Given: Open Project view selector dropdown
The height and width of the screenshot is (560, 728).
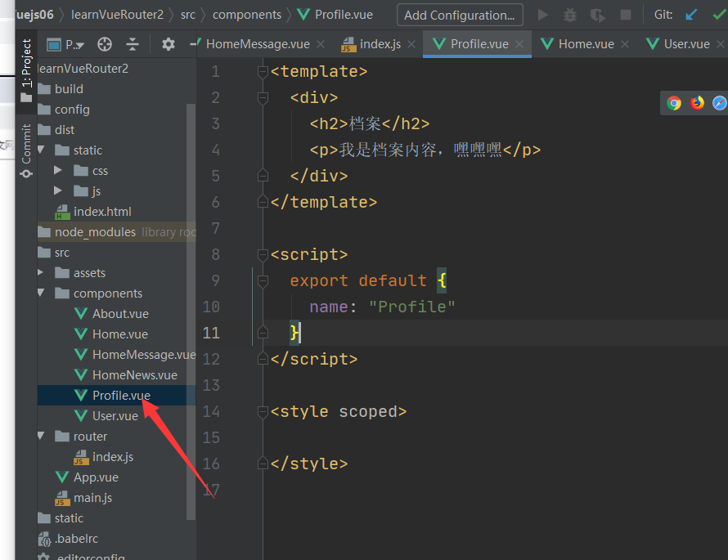Looking at the screenshot, I should [65, 44].
